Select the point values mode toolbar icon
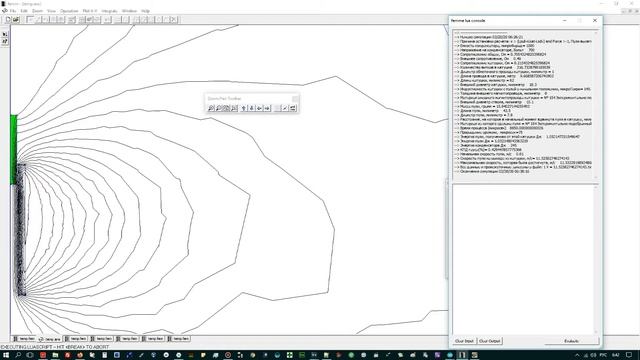This screenshot has height=360, width=640. [31, 19]
